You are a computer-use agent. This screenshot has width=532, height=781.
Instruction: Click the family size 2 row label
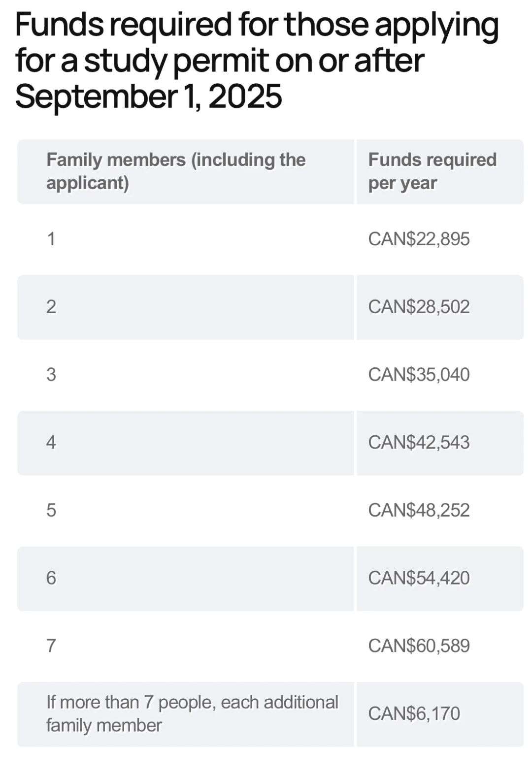(x=51, y=307)
